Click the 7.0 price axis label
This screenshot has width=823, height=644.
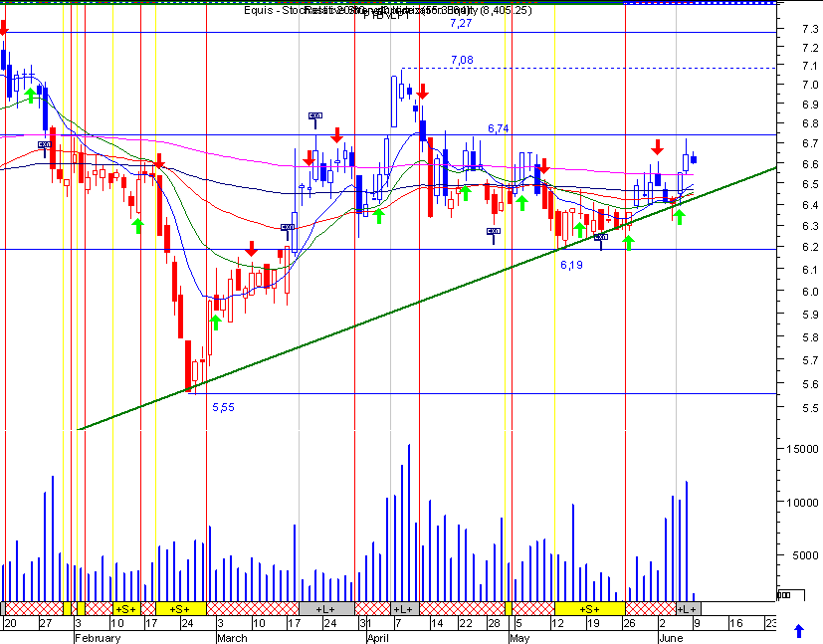point(810,85)
